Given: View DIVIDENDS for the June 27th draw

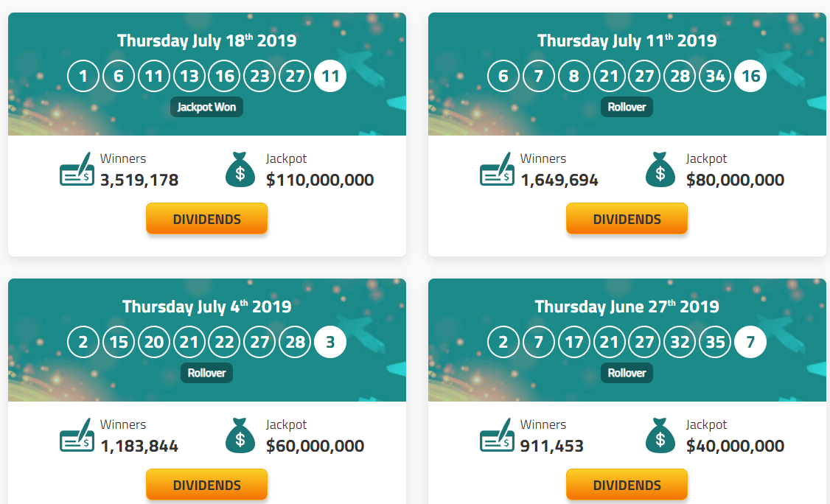Looking at the screenshot, I should click(627, 484).
